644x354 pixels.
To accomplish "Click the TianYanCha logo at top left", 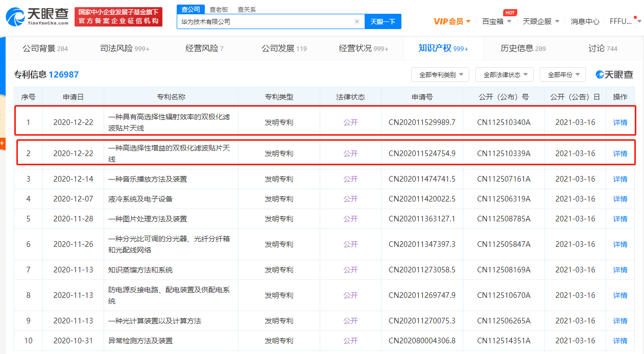I will pos(37,17).
